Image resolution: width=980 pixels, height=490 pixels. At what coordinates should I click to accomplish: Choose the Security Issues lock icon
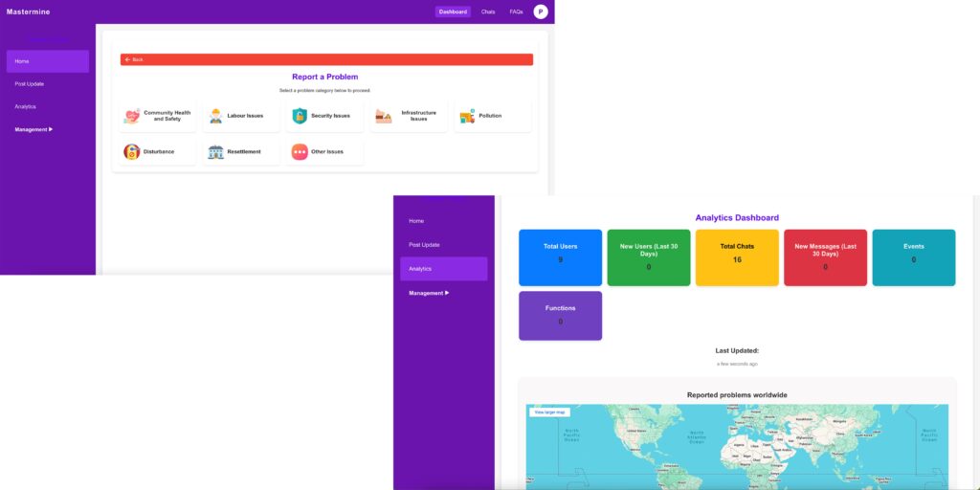(300, 116)
